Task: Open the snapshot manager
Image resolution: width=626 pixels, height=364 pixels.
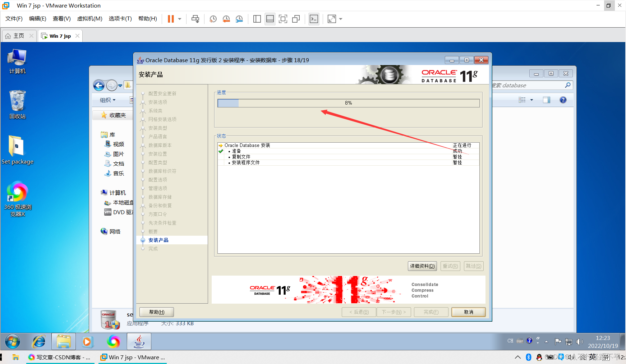Action: [239, 19]
